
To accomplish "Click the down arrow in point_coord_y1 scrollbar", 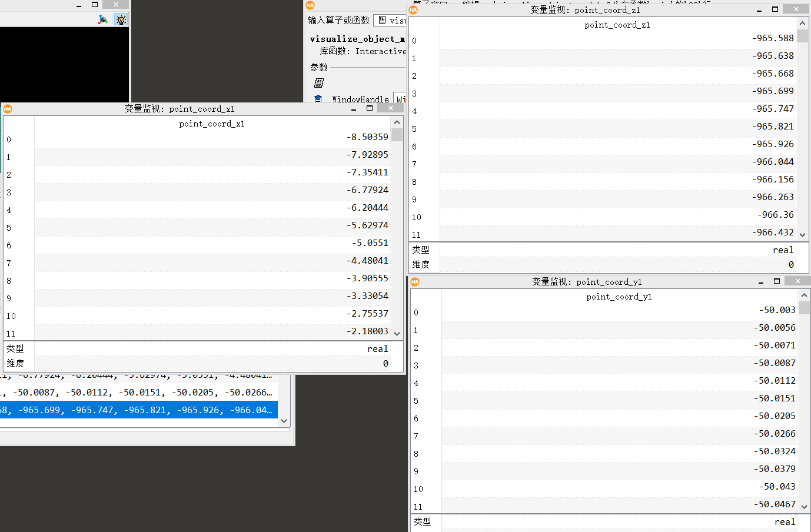I will (x=804, y=507).
